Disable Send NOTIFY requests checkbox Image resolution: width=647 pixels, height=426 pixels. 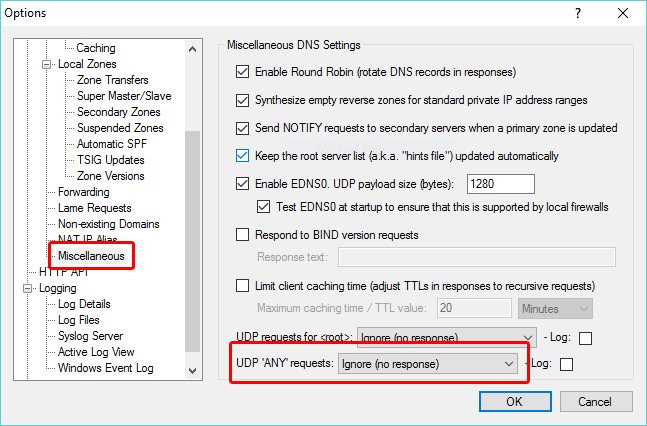tap(241, 128)
